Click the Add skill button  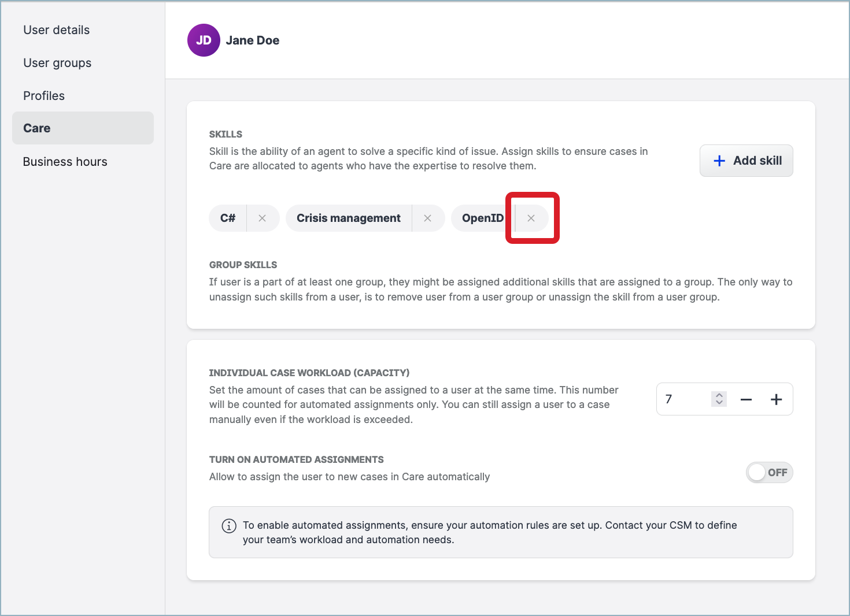(746, 161)
